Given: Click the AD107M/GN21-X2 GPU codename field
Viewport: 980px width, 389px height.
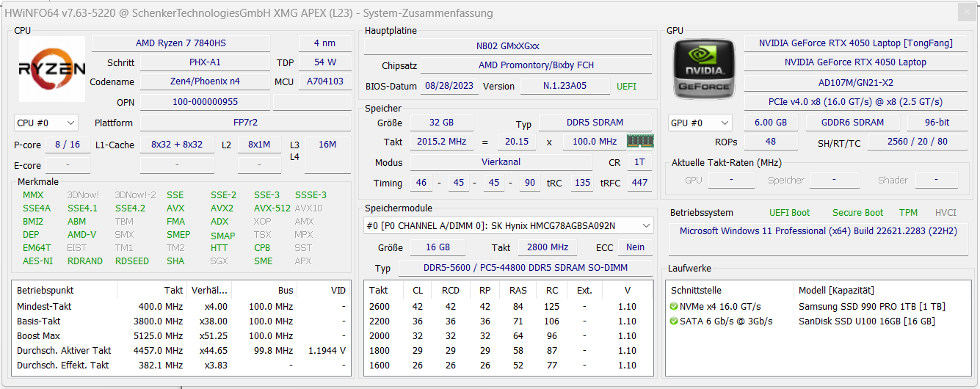Looking at the screenshot, I should point(855,83).
